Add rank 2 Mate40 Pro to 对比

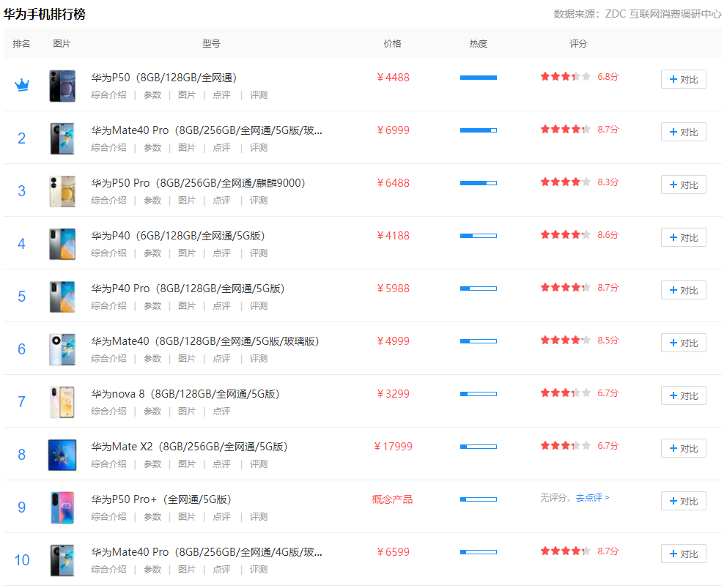[684, 132]
